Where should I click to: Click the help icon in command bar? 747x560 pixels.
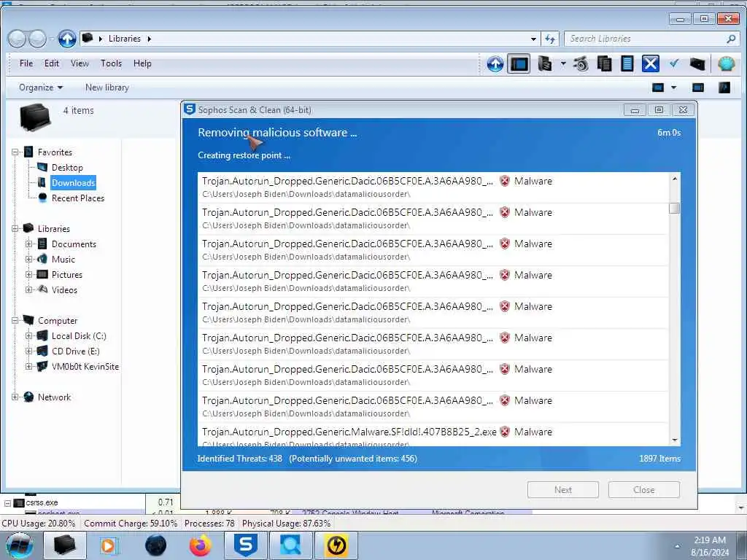pyautogui.click(x=724, y=87)
